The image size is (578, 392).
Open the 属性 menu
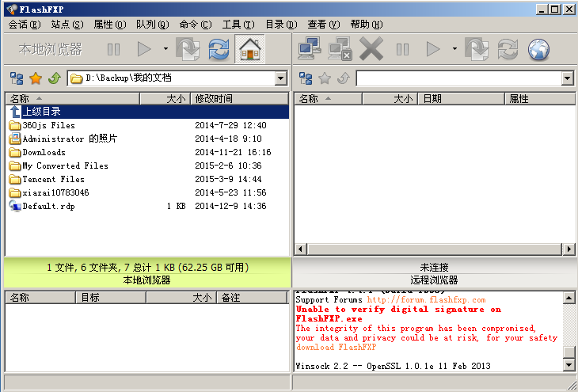(110, 25)
